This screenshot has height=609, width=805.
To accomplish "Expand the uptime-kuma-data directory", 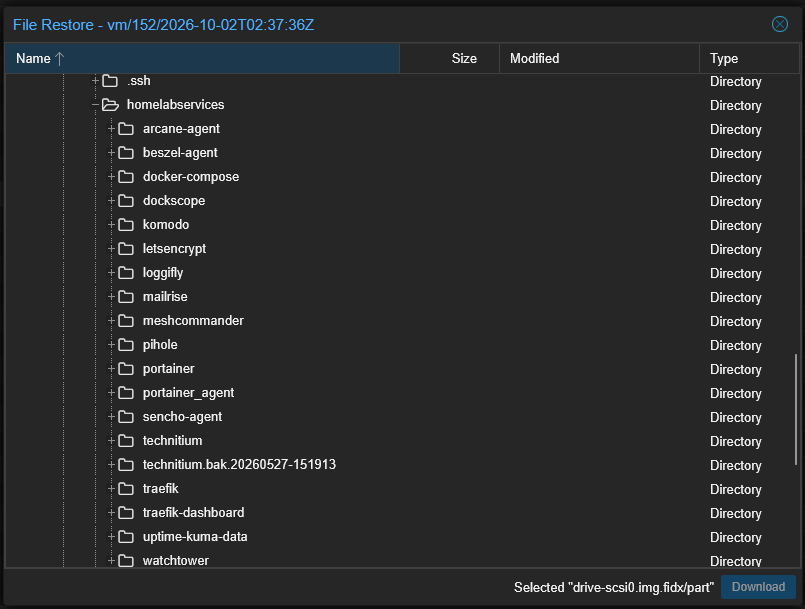I will [111, 536].
